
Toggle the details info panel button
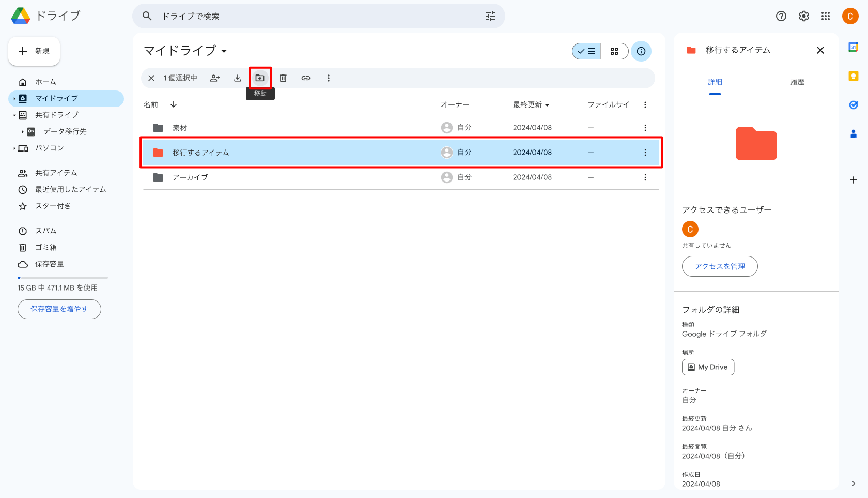(x=641, y=51)
